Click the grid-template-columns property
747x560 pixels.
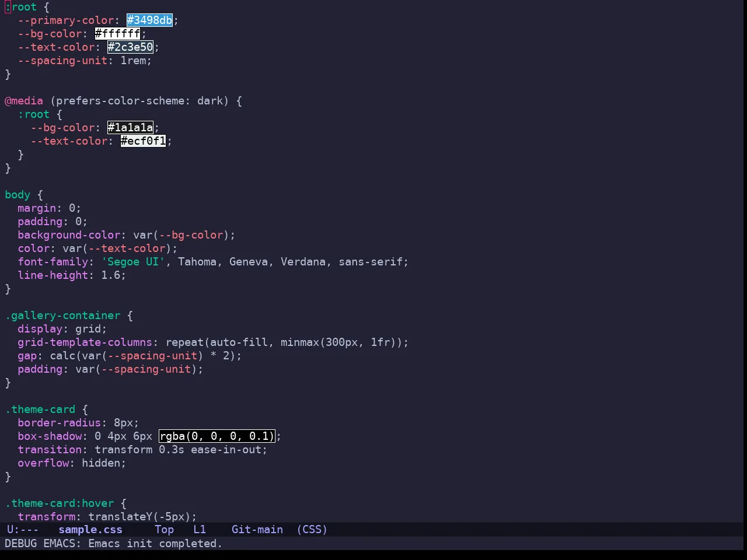pos(85,342)
